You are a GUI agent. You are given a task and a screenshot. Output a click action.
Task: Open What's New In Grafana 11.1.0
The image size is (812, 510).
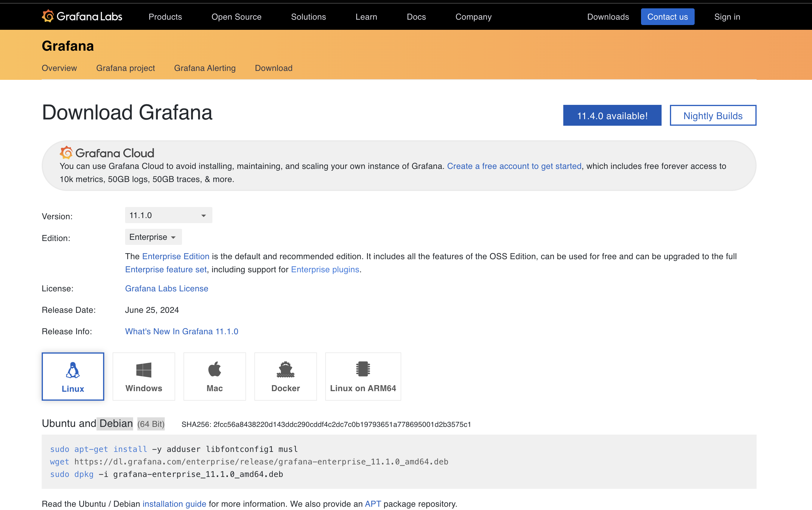coord(181,332)
